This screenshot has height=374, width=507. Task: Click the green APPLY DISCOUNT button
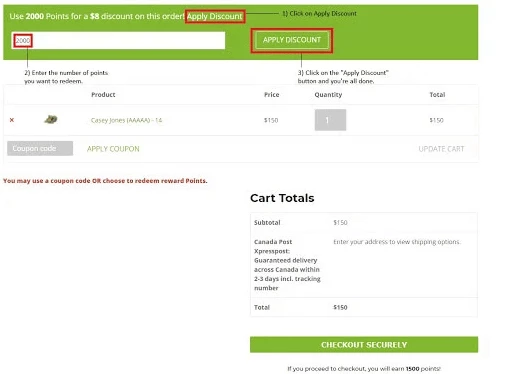click(292, 40)
